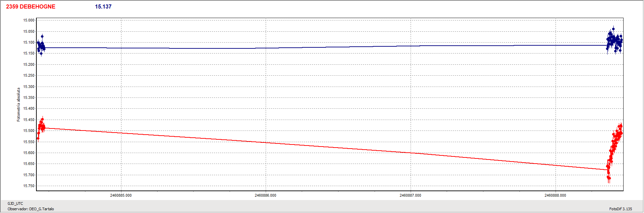Click the red 2359 DEBEHOGNE title

coord(31,6)
